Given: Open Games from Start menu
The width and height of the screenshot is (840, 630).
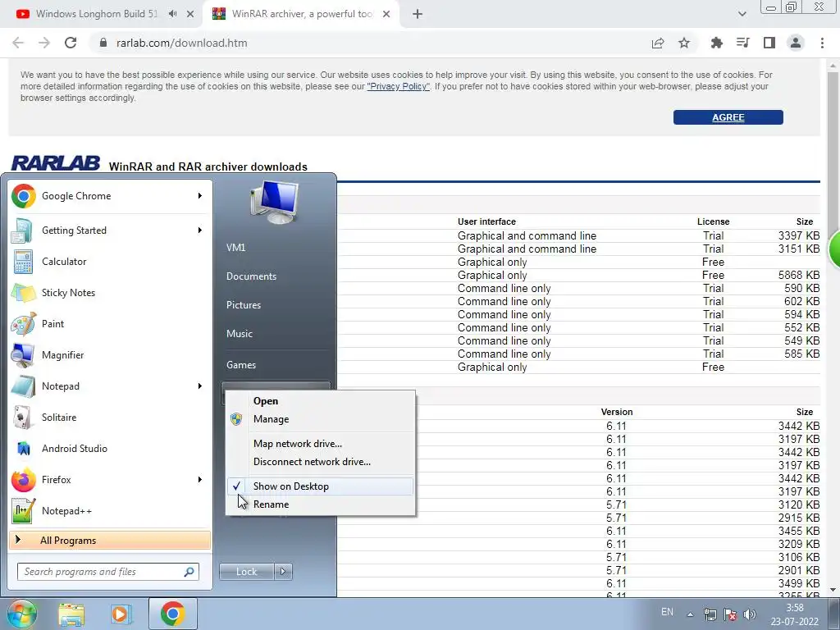Looking at the screenshot, I should pos(241,365).
